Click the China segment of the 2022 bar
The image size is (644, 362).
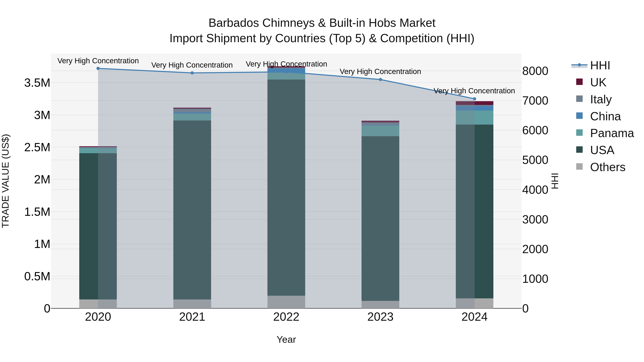point(286,70)
